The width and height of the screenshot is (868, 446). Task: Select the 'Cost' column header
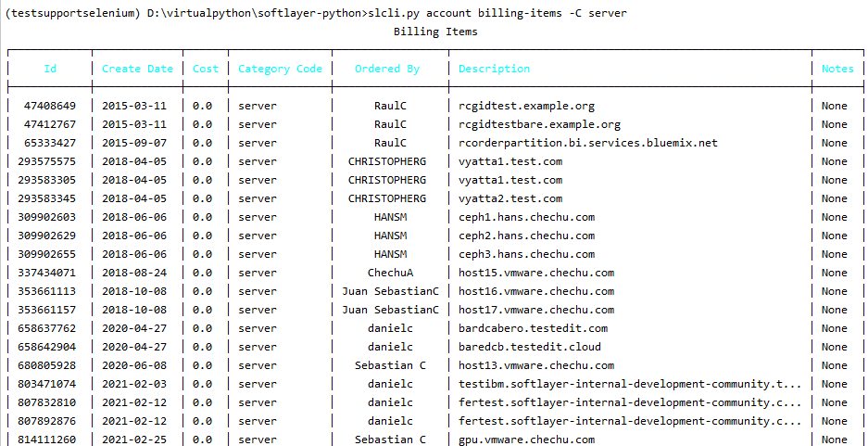click(x=206, y=69)
